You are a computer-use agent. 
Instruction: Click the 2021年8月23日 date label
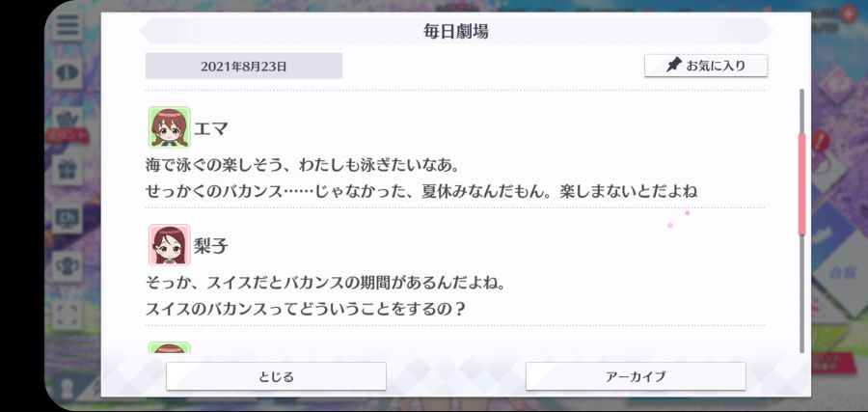point(244,67)
